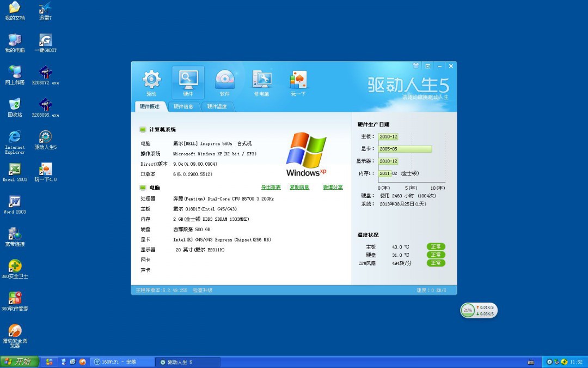The width and height of the screenshot is (588, 368).
Task: Click the 主程序版本 5.2.49.255 status text
Action: (161, 290)
